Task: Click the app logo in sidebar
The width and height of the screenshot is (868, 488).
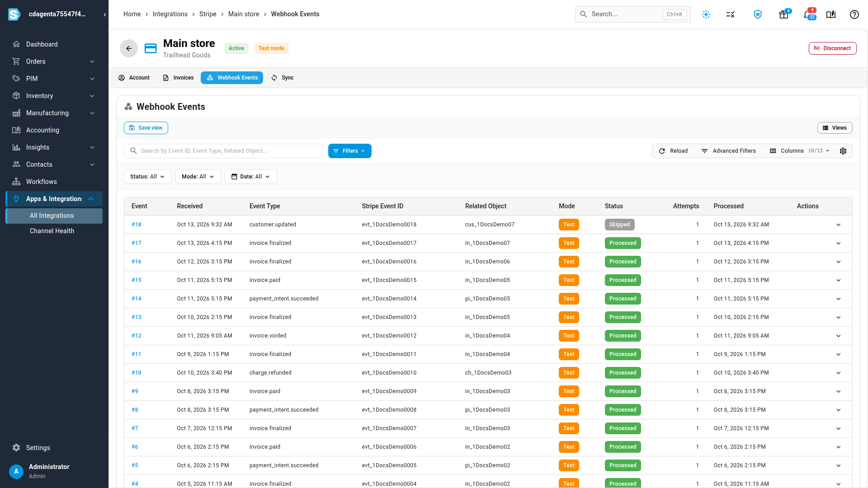Action: pos(14,14)
